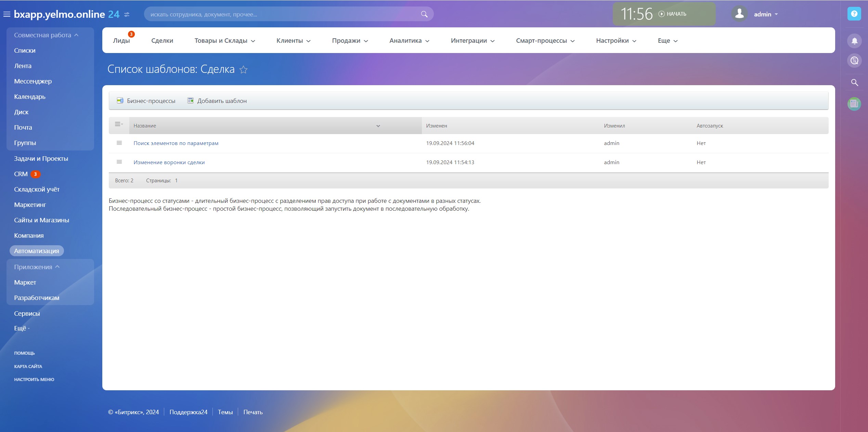This screenshot has height=432, width=868.
Task: Open the row actions menu for Поиск элементов
Action: click(x=119, y=143)
